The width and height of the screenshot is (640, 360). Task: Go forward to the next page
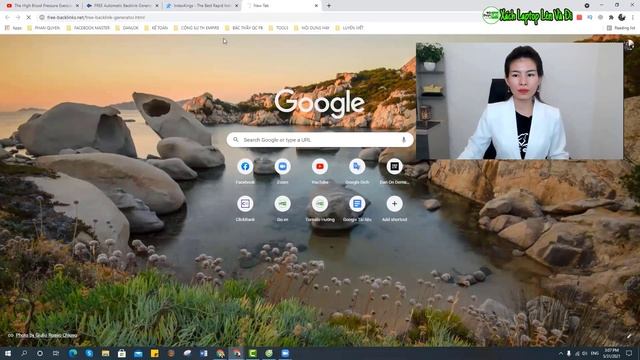pos(18,18)
